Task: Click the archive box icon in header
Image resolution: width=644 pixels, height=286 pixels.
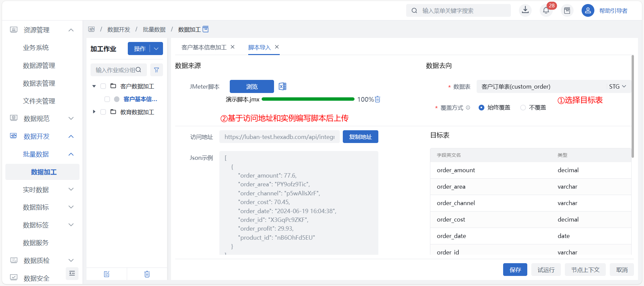Action: coord(567,10)
